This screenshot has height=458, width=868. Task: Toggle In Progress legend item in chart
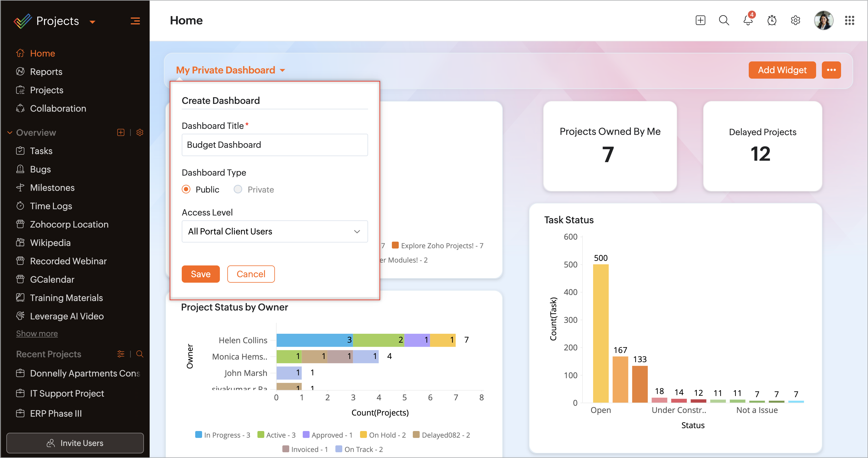pyautogui.click(x=223, y=435)
